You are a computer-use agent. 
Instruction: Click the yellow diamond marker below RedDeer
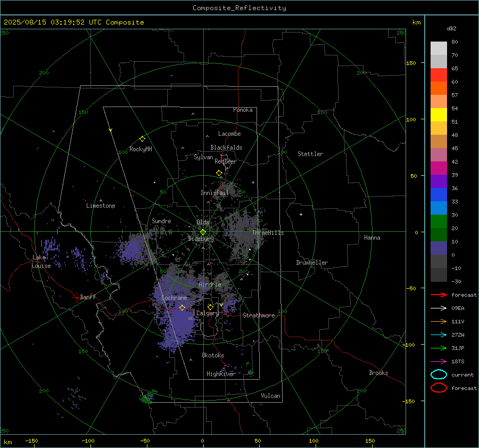tap(219, 173)
